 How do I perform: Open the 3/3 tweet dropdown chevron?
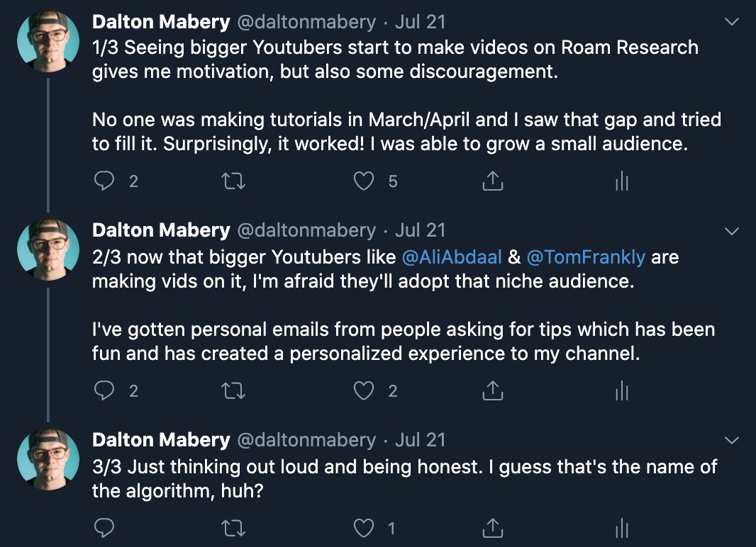732,441
